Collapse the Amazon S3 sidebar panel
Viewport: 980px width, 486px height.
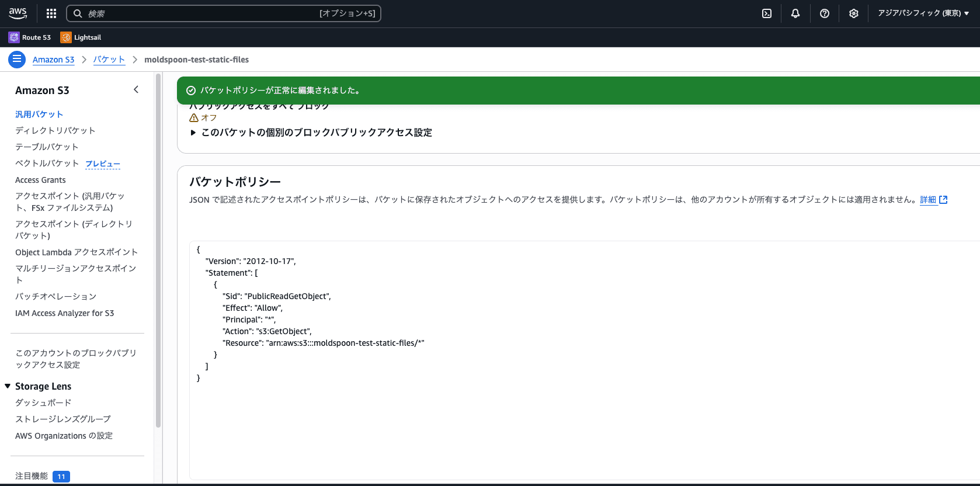136,89
